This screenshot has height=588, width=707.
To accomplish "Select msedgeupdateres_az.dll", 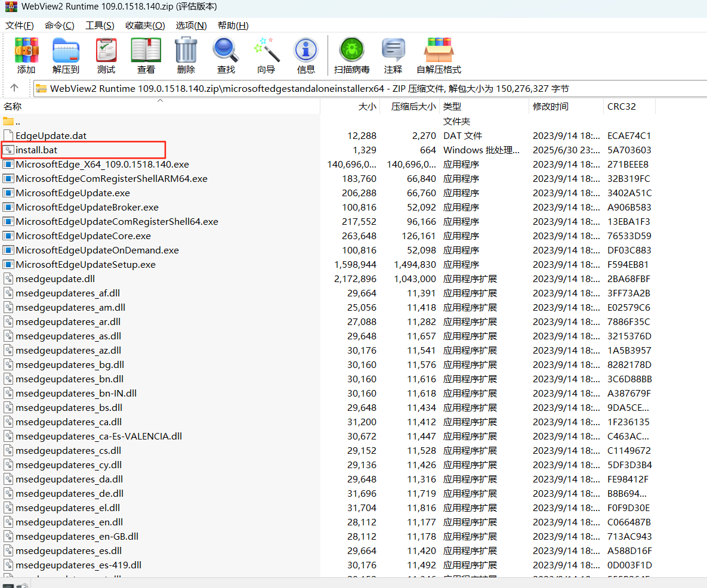I will pyautogui.click(x=68, y=351).
